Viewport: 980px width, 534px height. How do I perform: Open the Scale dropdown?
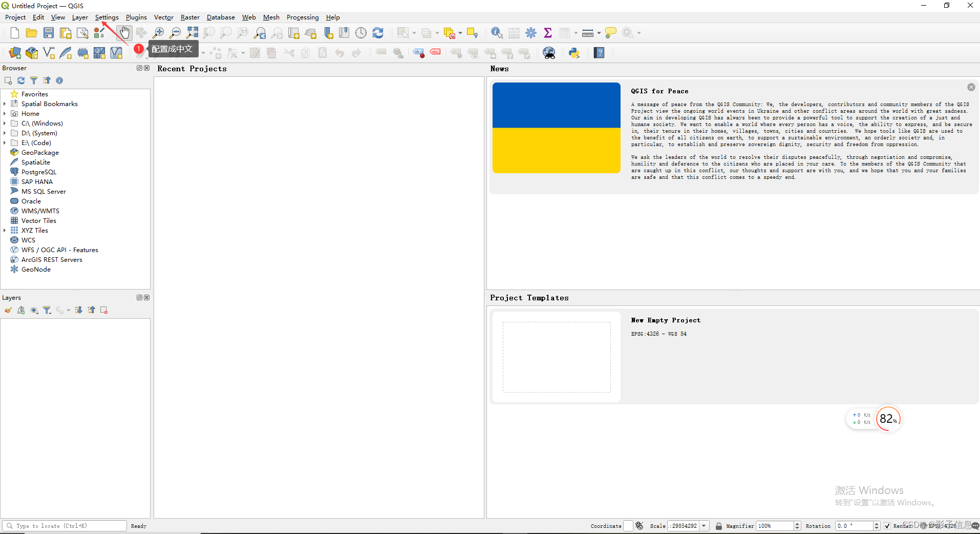click(705, 526)
